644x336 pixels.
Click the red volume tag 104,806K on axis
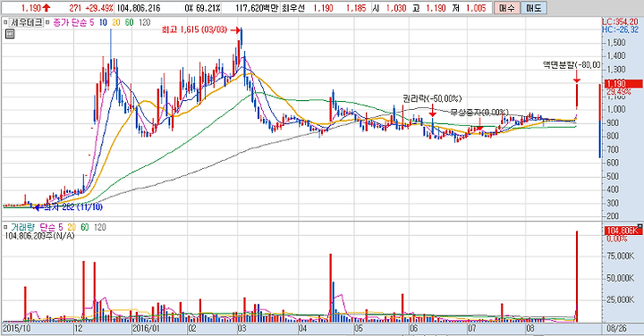(623, 231)
